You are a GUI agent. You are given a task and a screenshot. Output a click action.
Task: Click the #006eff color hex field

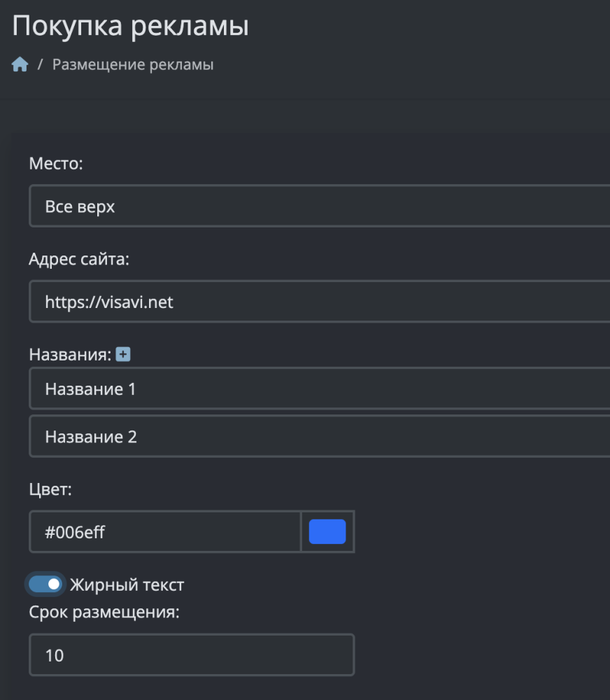[x=165, y=532]
